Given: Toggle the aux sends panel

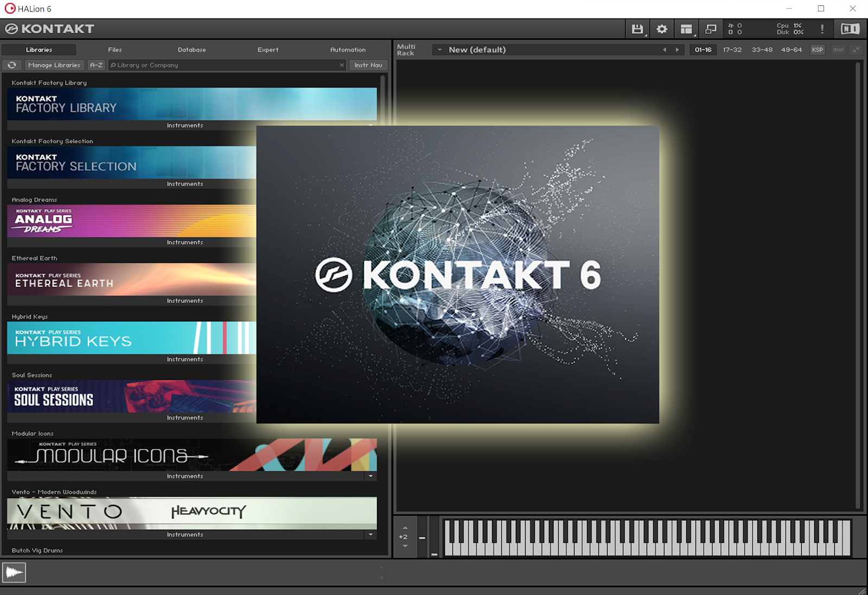Looking at the screenshot, I should point(839,50).
